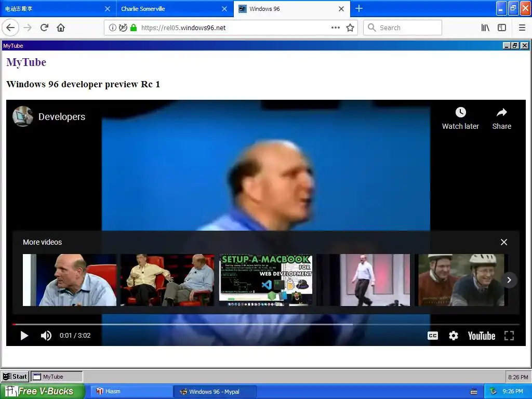Bookmark this page with star icon
The height and width of the screenshot is (399, 532).
(350, 28)
